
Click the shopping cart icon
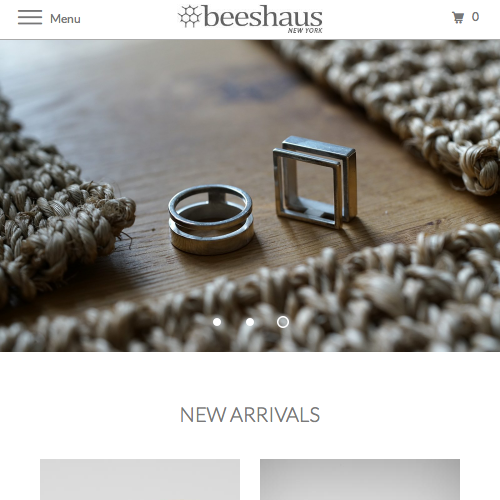pos(458,17)
